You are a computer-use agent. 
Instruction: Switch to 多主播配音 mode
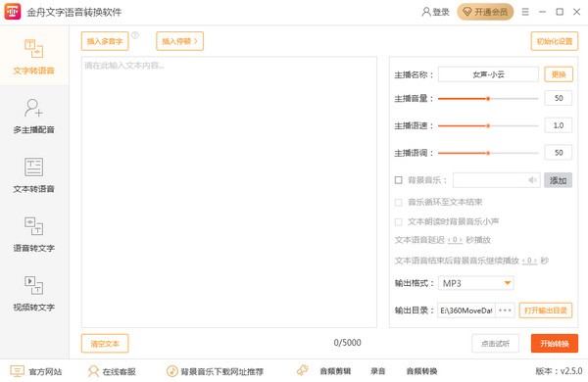tap(33, 117)
